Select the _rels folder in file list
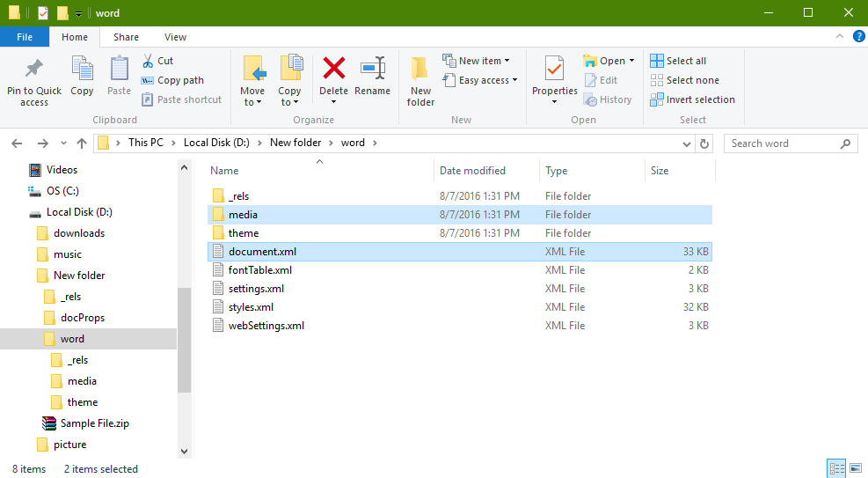This screenshot has height=478, width=868. [459, 196]
